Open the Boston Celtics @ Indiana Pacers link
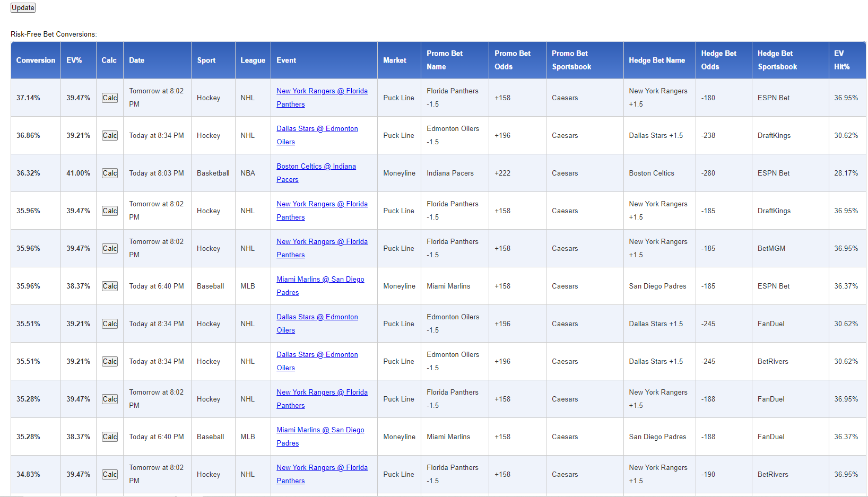Viewport: 868px width, 497px height. point(316,173)
